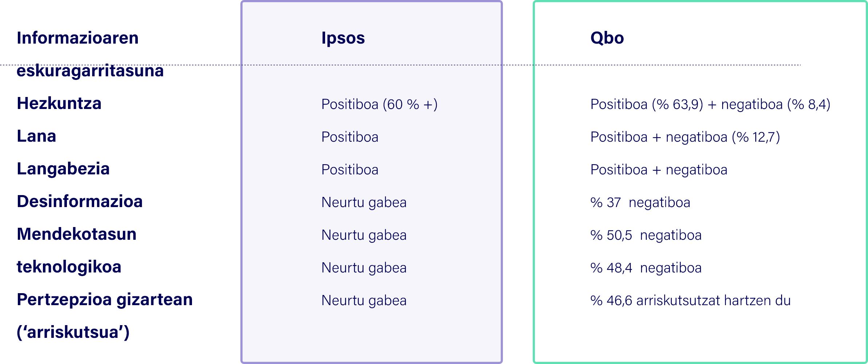Click the Qbo '% 37 negatiboa' value
Viewport: 868px width, 364px height.
(x=640, y=203)
